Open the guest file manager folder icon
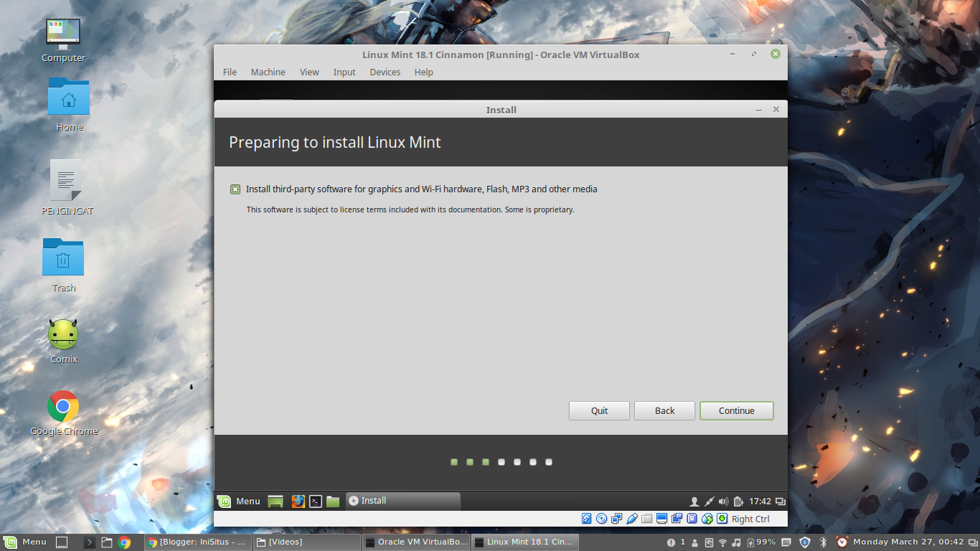This screenshot has height=551, width=980. point(333,501)
